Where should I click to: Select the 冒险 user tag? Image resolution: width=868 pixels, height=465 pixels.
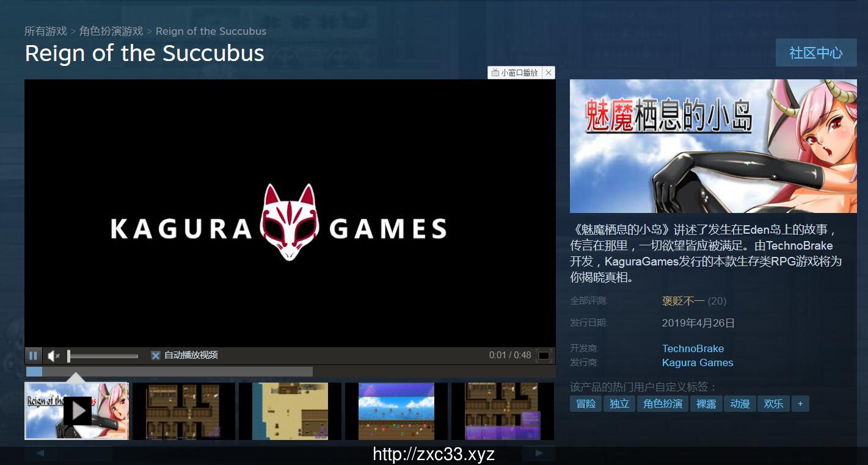[585, 403]
